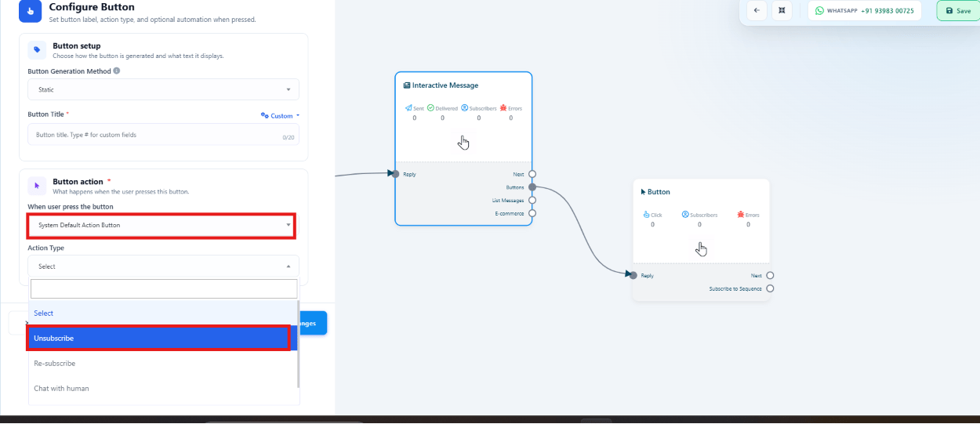980x424 pixels.
Task: Click the Button action cursor icon
Action: (x=37, y=186)
